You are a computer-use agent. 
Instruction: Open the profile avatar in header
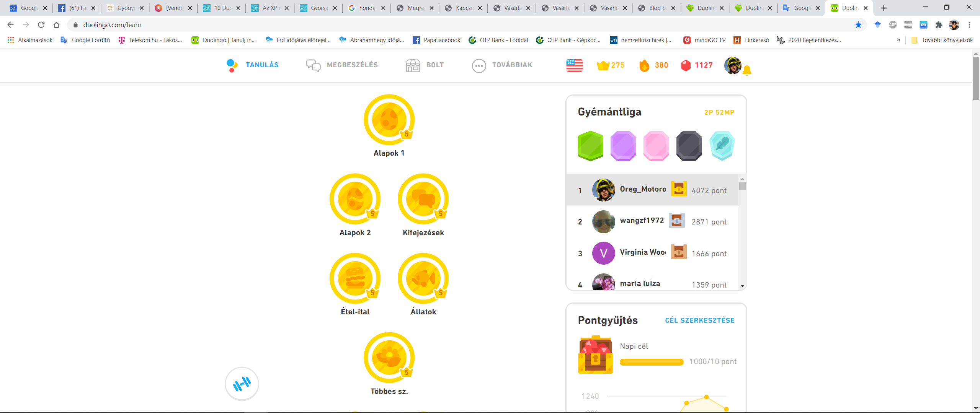(733, 65)
